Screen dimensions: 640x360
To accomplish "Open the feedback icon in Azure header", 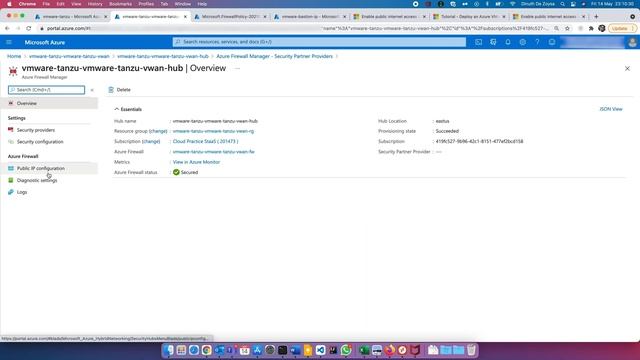I will [552, 42].
